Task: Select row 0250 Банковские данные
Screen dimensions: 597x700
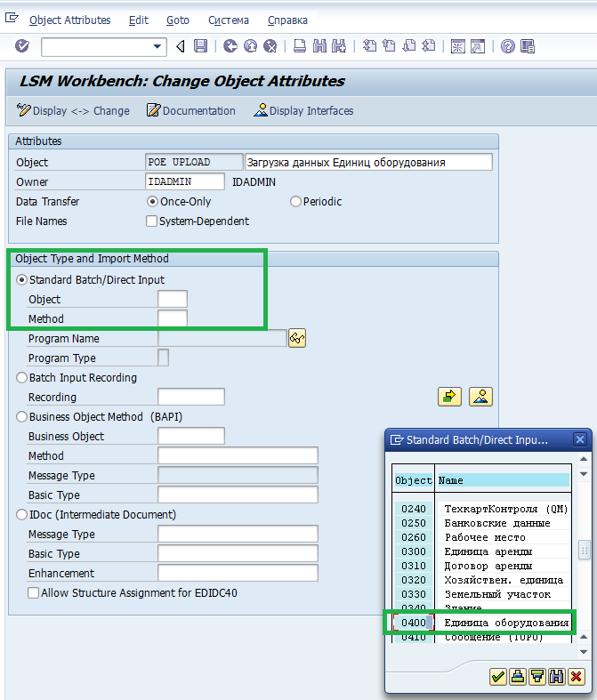Action: 482,523
